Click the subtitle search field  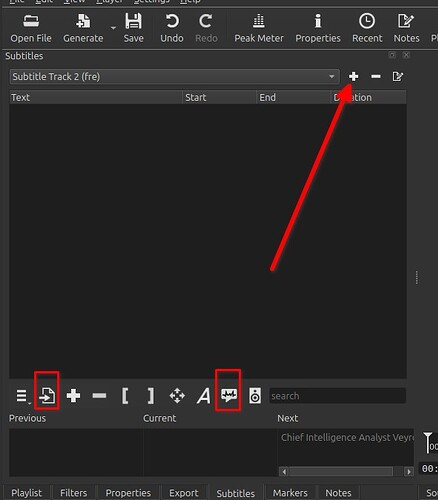(x=337, y=396)
